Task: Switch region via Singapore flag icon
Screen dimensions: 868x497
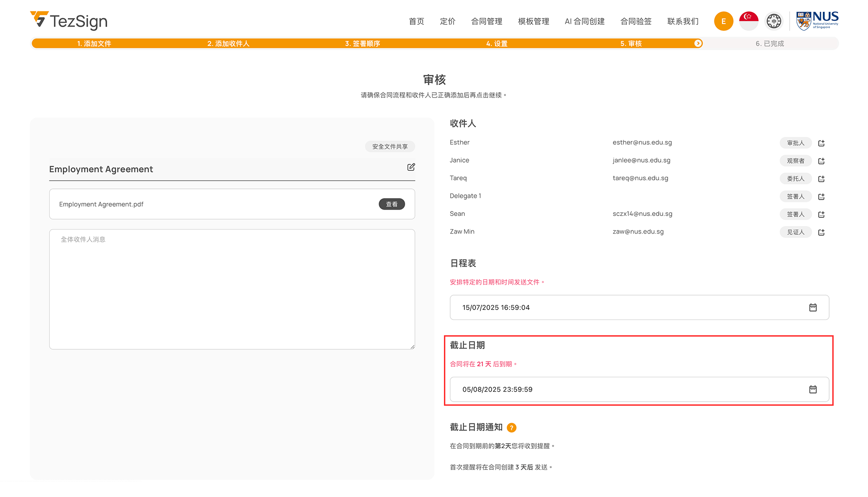Action: (748, 21)
